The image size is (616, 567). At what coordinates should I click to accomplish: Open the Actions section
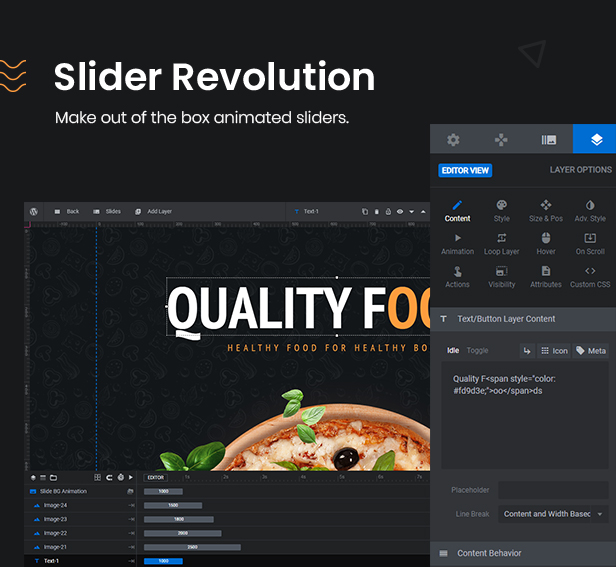coord(457,277)
